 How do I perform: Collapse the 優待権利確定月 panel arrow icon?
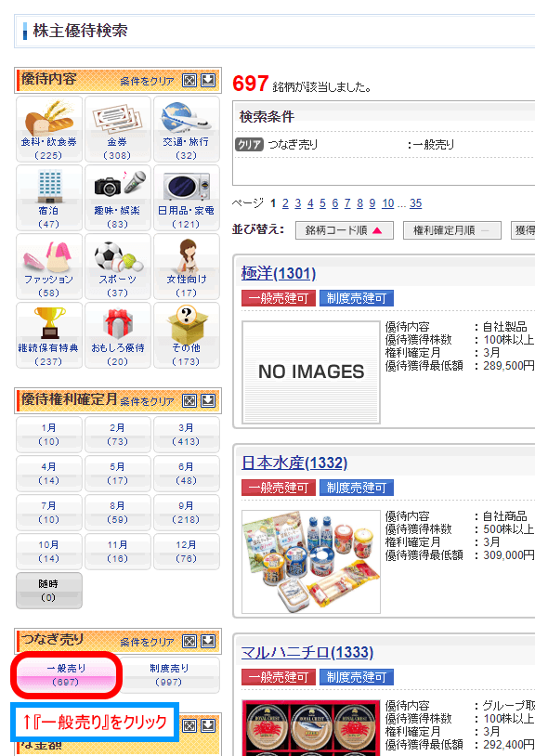pos(208,400)
